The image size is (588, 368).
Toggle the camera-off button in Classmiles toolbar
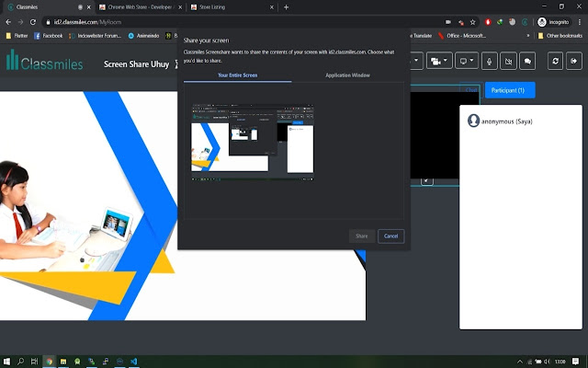tap(508, 61)
